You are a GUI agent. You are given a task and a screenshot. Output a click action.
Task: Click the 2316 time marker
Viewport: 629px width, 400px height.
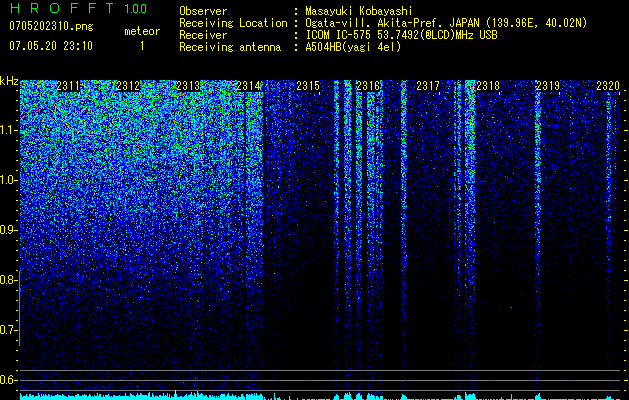coord(368,86)
